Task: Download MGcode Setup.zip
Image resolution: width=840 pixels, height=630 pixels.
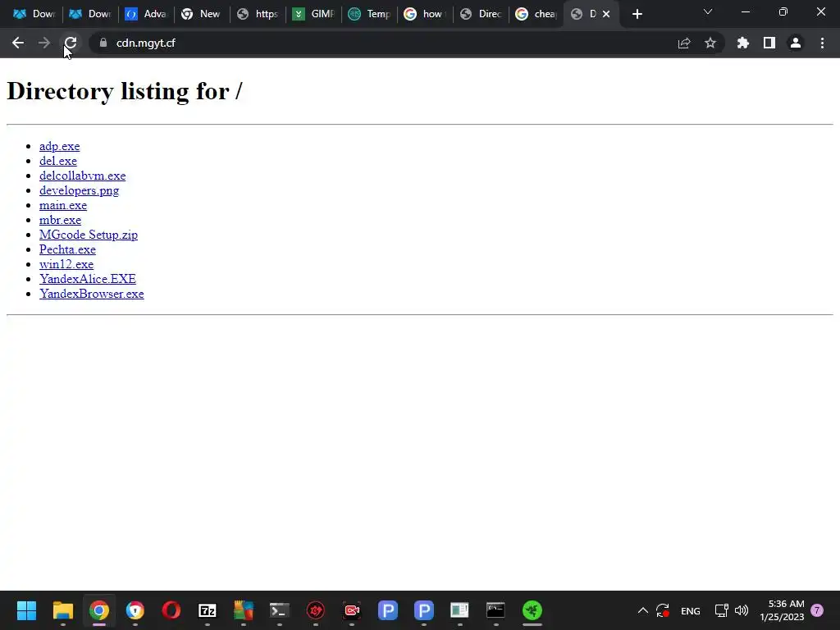Action: pos(89,235)
